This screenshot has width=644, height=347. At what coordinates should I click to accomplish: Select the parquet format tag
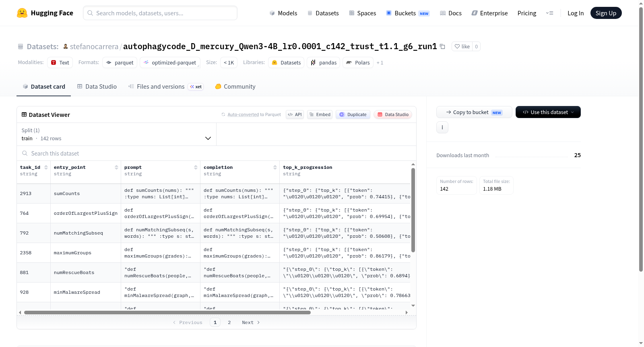(x=120, y=62)
